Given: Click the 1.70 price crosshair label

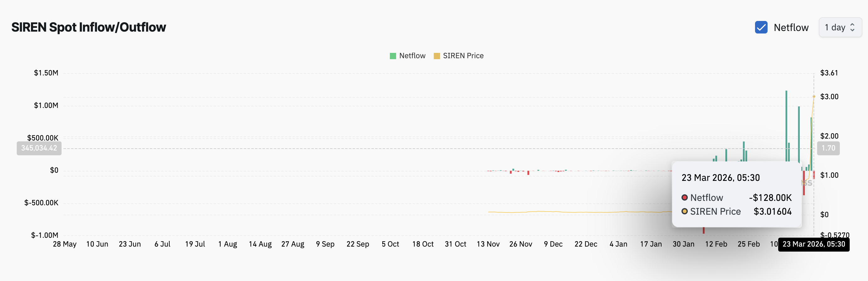Looking at the screenshot, I should point(828,148).
